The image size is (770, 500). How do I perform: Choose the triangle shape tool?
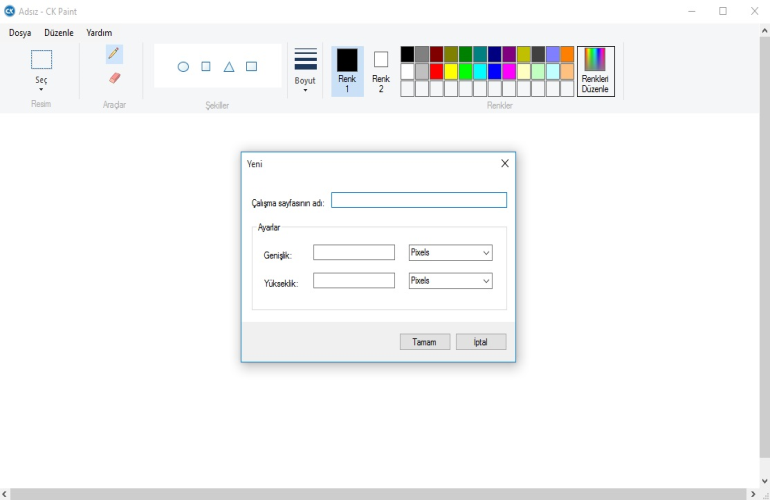pyautogui.click(x=229, y=67)
